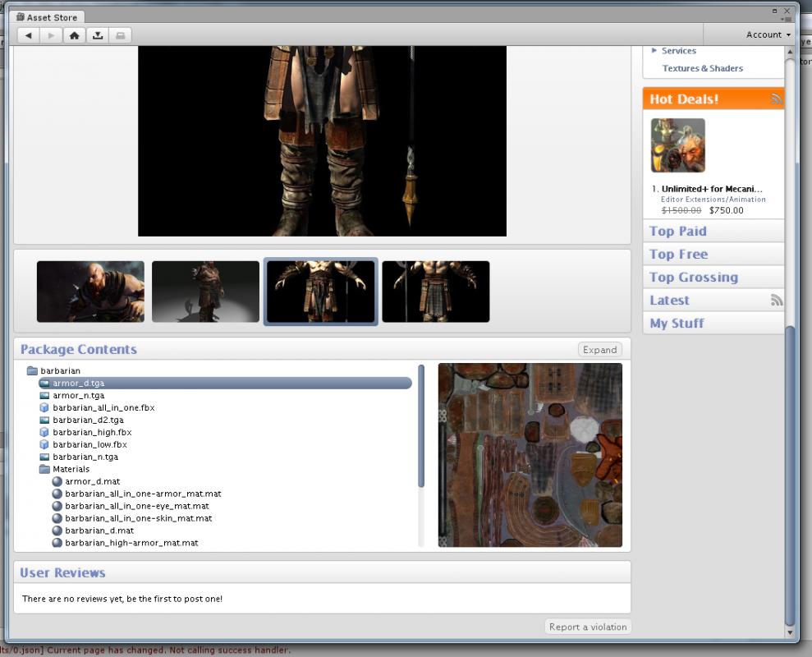The width and height of the screenshot is (812, 657).
Task: Click the barbarian_all_in_one.fbx mesh icon
Action: tap(44, 408)
